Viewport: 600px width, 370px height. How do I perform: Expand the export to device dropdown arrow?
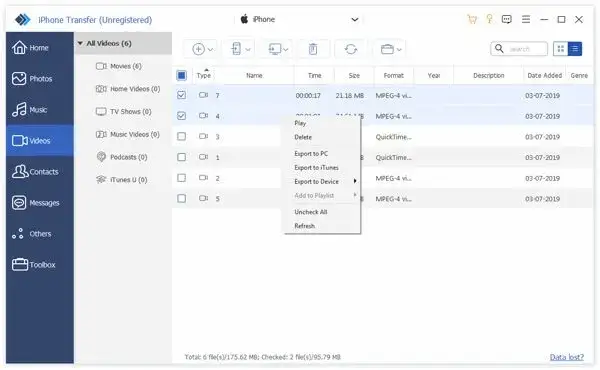coord(248,49)
